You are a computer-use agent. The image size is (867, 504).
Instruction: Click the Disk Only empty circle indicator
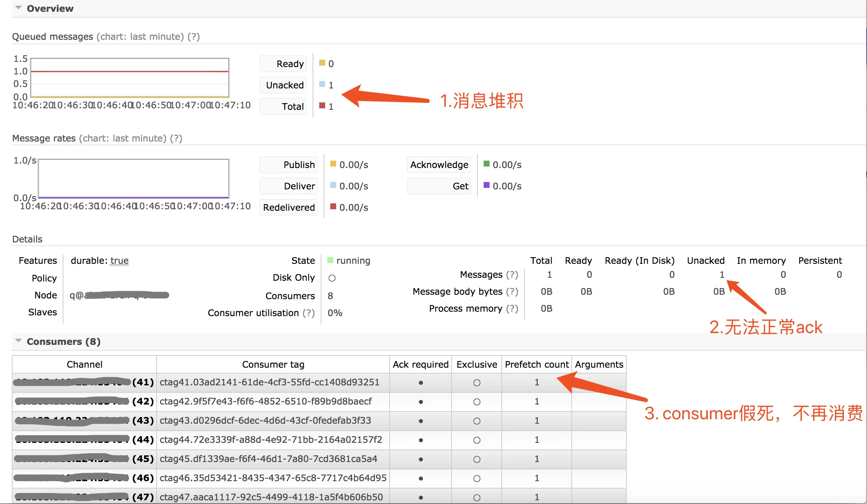pyautogui.click(x=332, y=278)
